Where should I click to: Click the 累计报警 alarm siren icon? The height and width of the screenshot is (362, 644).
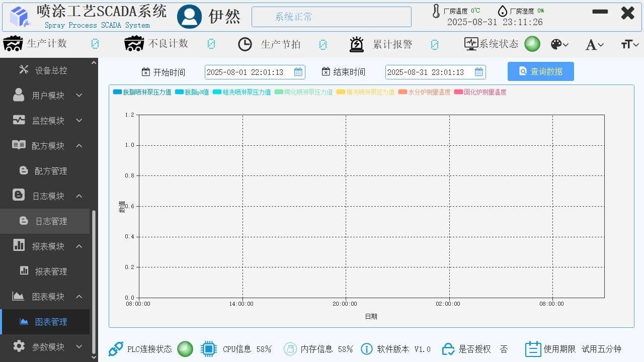[x=357, y=44]
